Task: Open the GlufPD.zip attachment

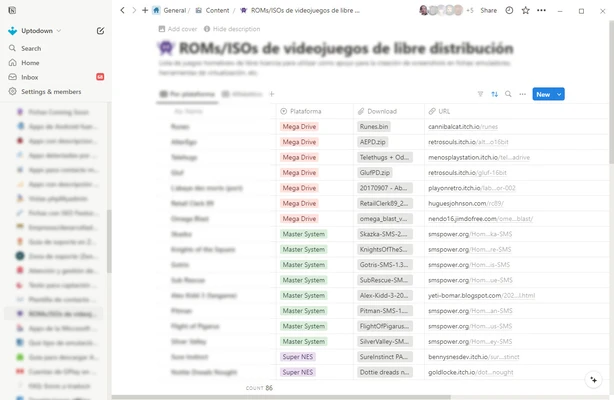Action: pos(375,173)
